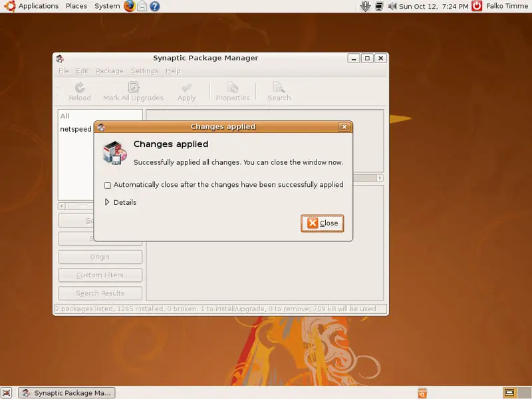Click the Origin filter button
The image size is (532, 399).
click(x=100, y=257)
